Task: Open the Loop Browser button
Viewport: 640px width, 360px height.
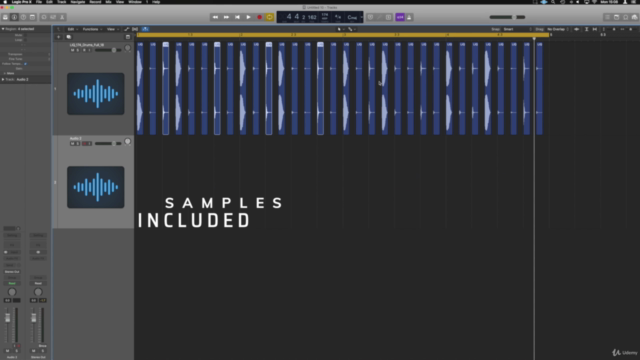Action: point(625,17)
